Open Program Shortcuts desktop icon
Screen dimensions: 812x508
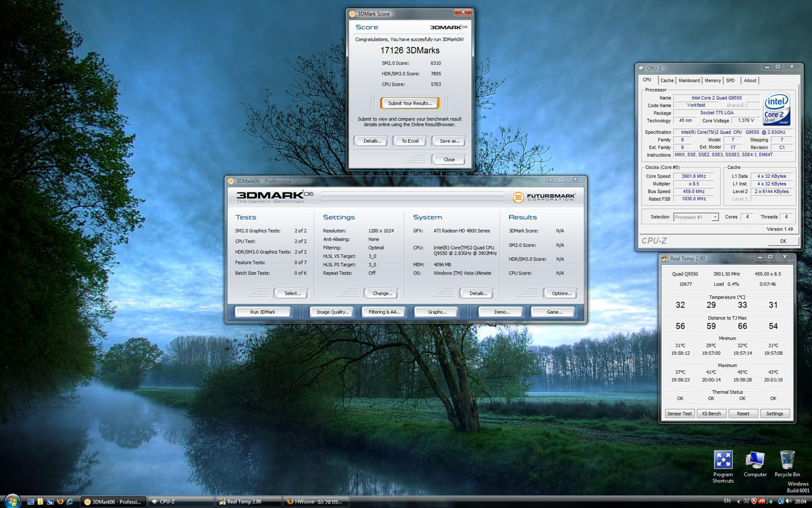(x=723, y=467)
